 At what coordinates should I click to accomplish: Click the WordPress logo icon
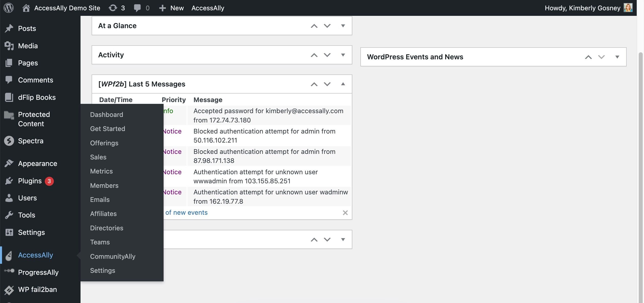(9, 8)
